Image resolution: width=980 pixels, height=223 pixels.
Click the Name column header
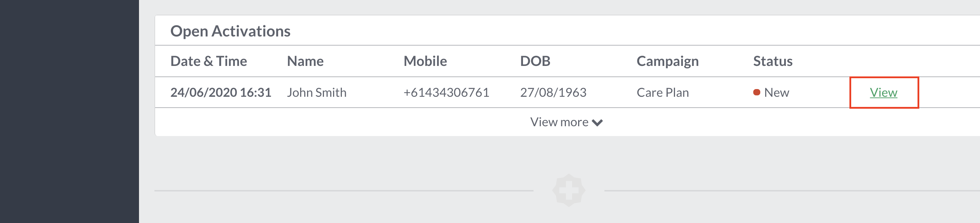pos(305,61)
